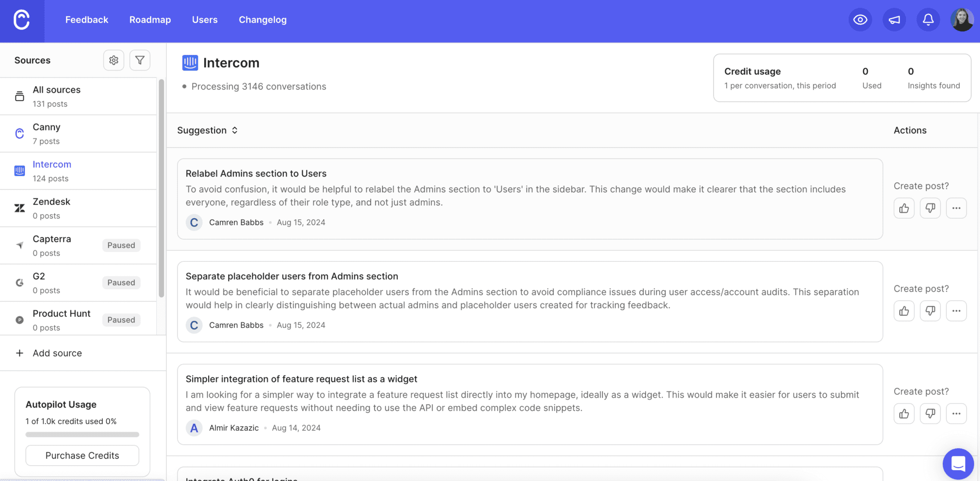This screenshot has width=980, height=481.
Task: Click the Autopilot usage progress bar
Action: tap(82, 434)
